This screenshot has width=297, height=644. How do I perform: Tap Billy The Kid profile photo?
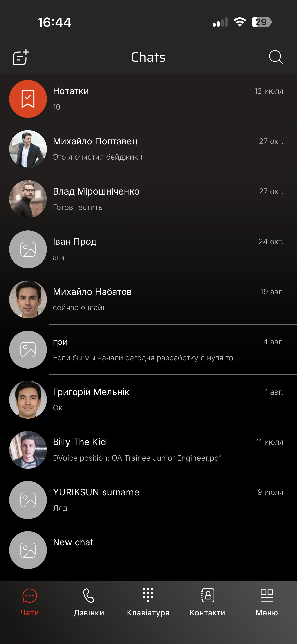28,450
